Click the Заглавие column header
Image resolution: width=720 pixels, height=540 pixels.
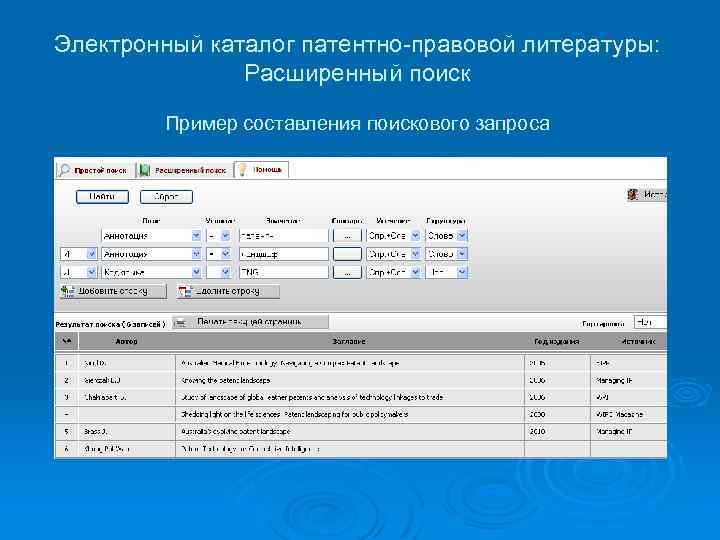349,341
